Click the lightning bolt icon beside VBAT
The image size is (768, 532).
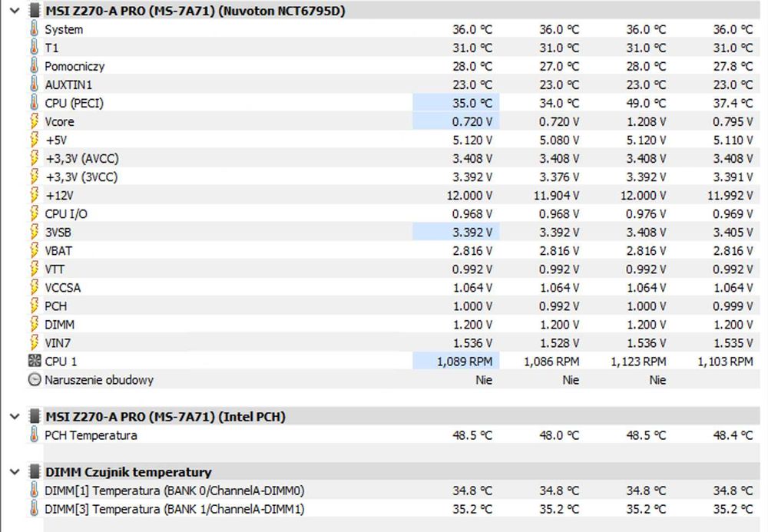click(34, 250)
